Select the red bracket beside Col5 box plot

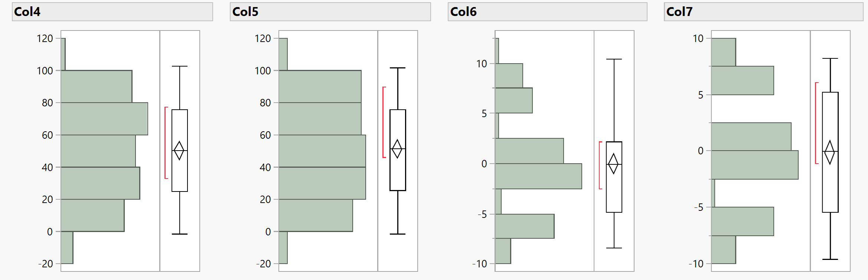coord(384,122)
